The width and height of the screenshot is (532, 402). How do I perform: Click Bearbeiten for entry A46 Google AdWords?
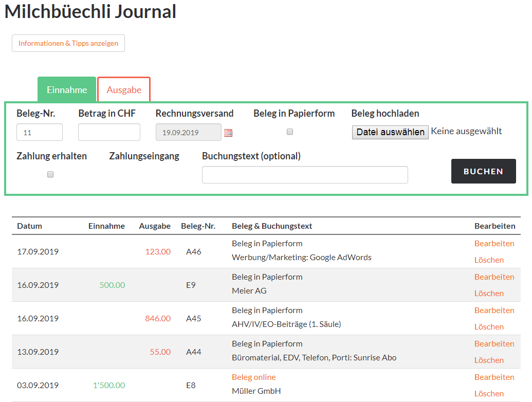pos(494,243)
